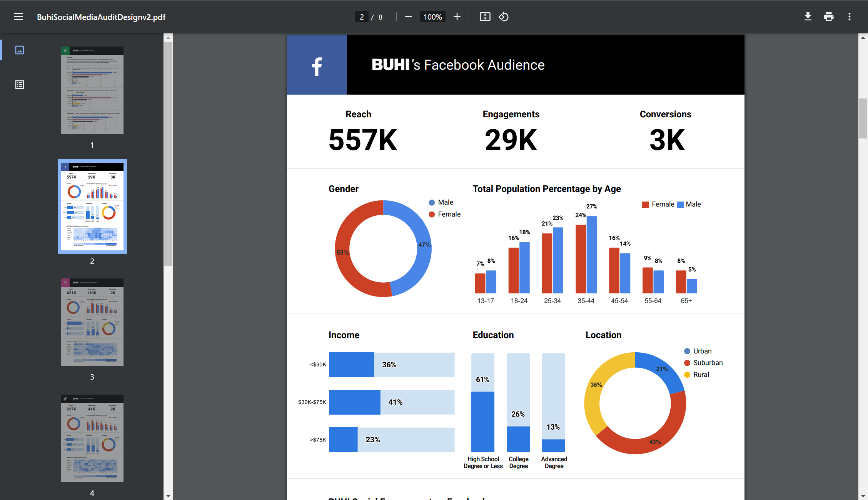The width and height of the screenshot is (868, 500).
Task: Toggle the sidebar menu hamburger icon
Action: pos(18,17)
